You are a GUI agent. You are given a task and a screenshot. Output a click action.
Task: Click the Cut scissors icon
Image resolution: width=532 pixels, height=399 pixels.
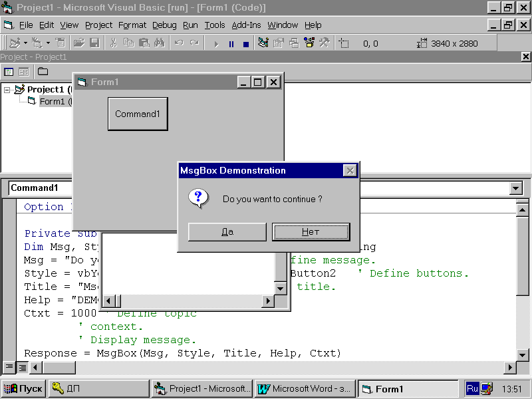click(x=113, y=43)
